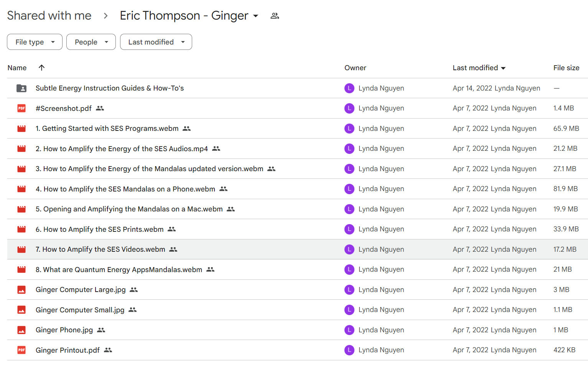588x373 pixels.
Task: Select 1. Getting Started with SES Programs.webm
Action: coord(107,129)
